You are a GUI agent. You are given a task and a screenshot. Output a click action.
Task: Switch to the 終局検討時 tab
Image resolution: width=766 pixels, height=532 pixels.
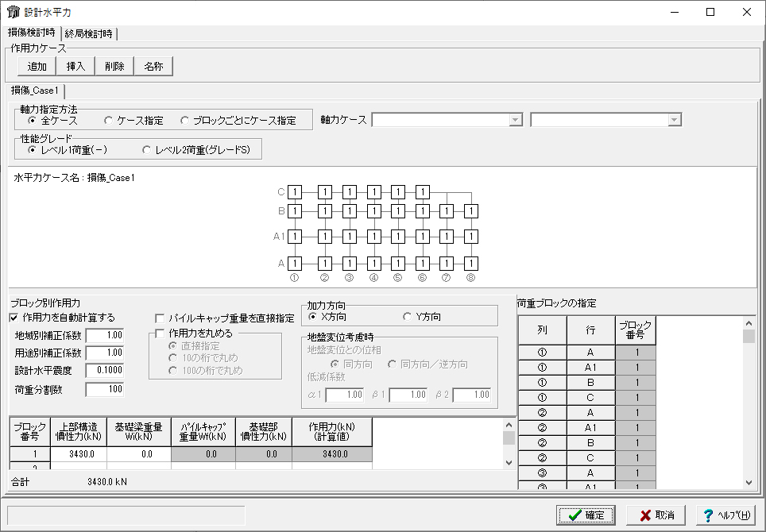click(88, 33)
